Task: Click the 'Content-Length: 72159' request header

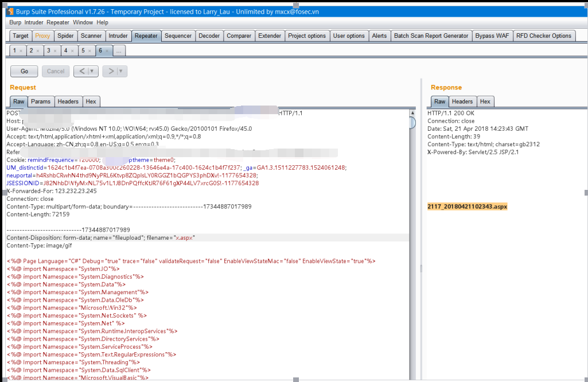Action: [38, 215]
